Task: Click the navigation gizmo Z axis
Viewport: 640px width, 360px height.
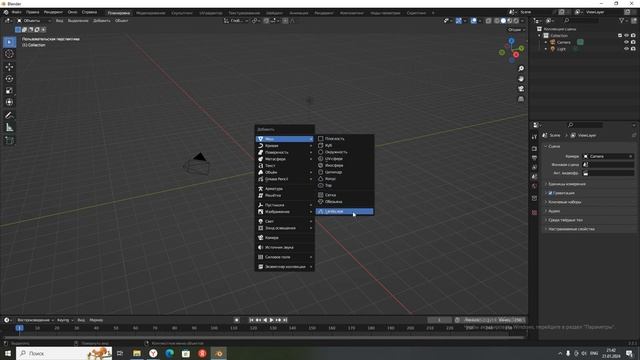Action: 511,41
